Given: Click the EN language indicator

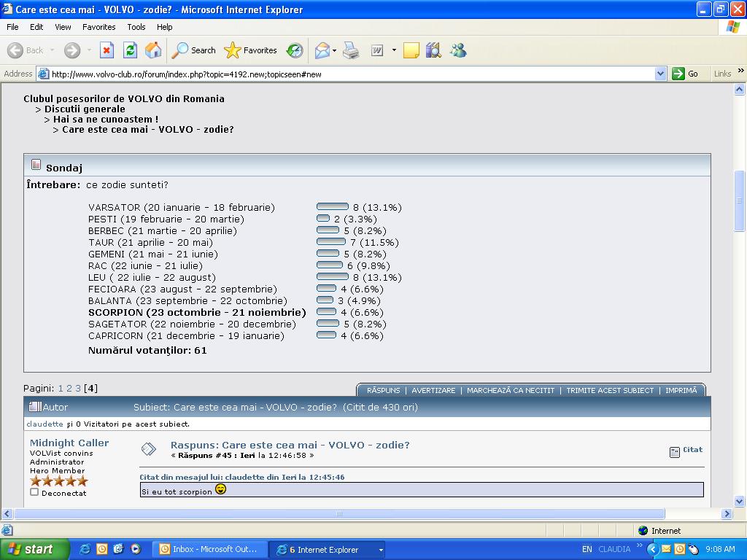Looking at the screenshot, I should 587,549.
